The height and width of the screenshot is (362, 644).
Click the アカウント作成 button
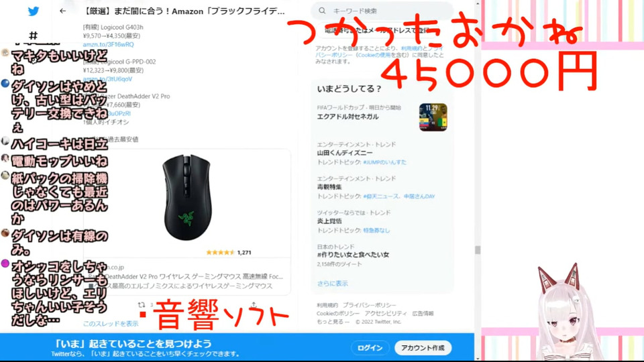423,348
